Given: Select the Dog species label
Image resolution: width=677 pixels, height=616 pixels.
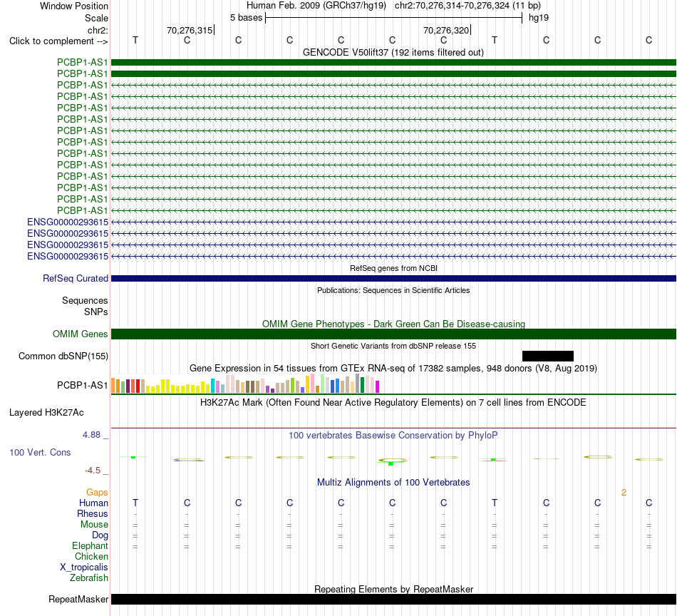Looking at the screenshot, I should tap(100, 535).
